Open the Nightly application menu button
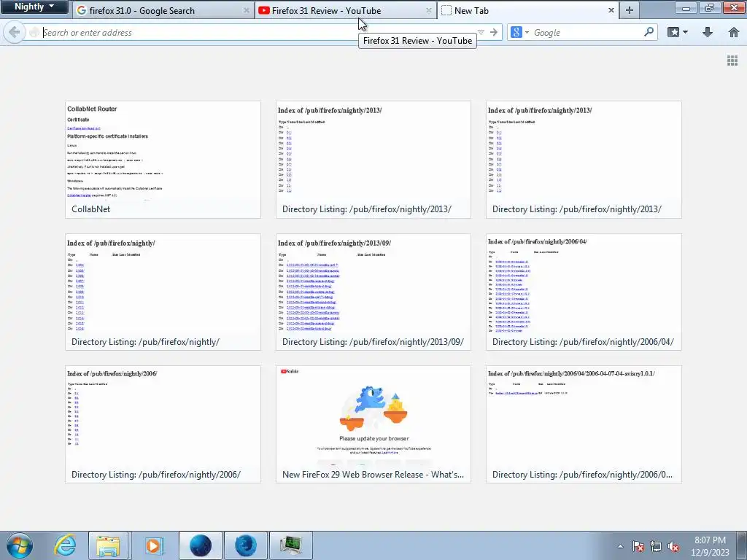Screen dimensions: 747x560 tap(34, 7)
